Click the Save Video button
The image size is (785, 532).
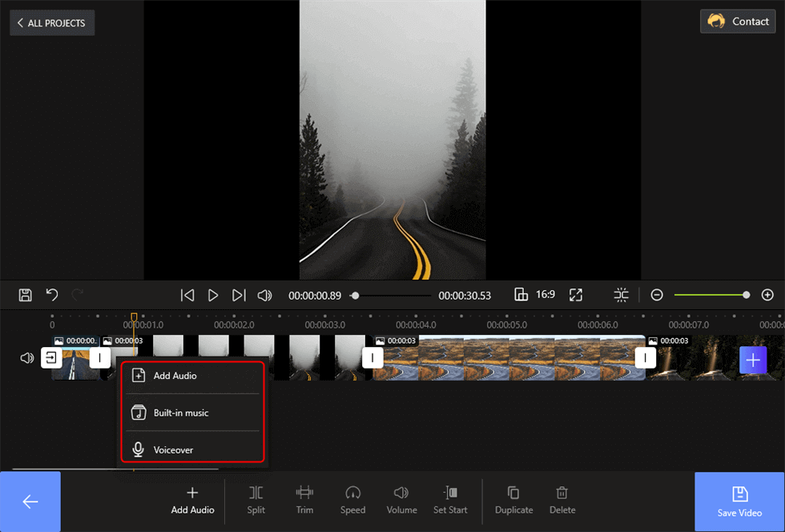(x=739, y=502)
